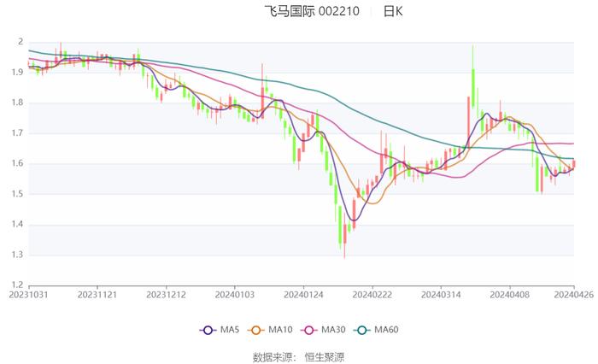Image resolution: width=598 pixels, height=364 pixels.
Task: Choose the 20240426 end date label
Action: coord(574,294)
